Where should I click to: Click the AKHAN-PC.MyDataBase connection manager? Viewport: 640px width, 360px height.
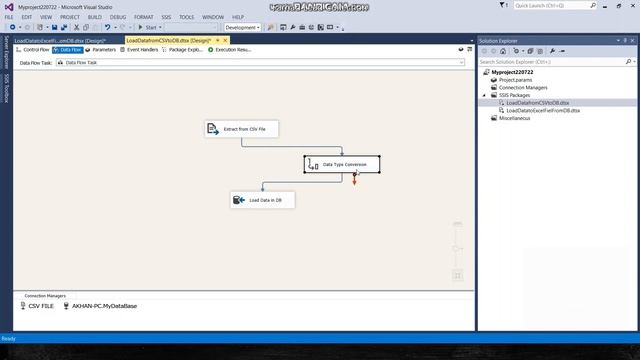point(100,306)
